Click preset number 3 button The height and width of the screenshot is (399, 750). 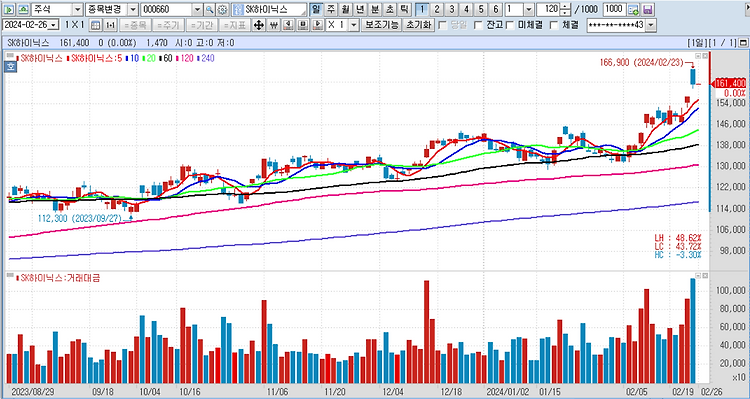click(452, 9)
